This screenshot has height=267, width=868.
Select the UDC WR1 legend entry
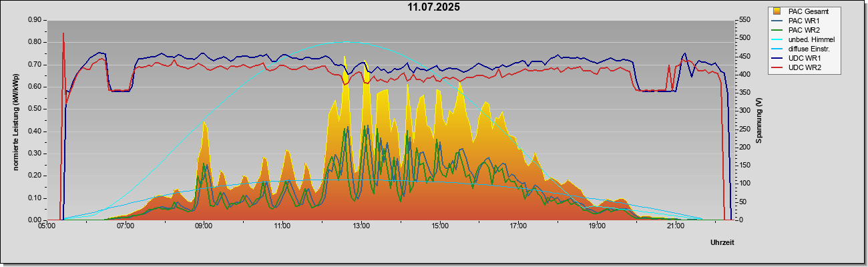(802, 58)
